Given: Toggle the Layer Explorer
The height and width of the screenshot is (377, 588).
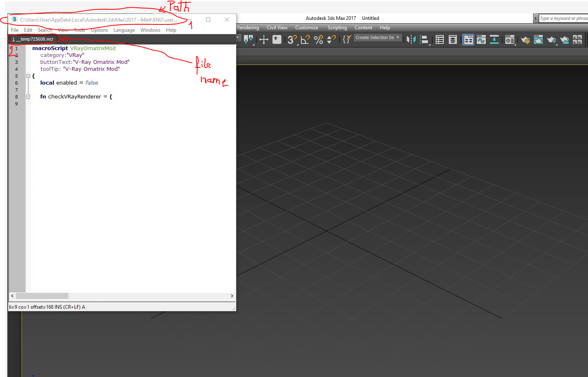Looking at the screenshot, I should [453, 39].
